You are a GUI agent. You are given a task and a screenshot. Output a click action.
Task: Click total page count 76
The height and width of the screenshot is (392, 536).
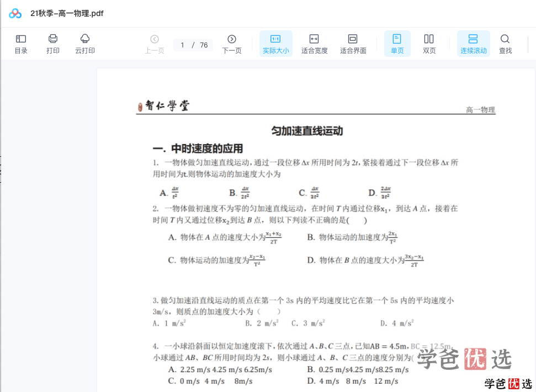coord(204,45)
